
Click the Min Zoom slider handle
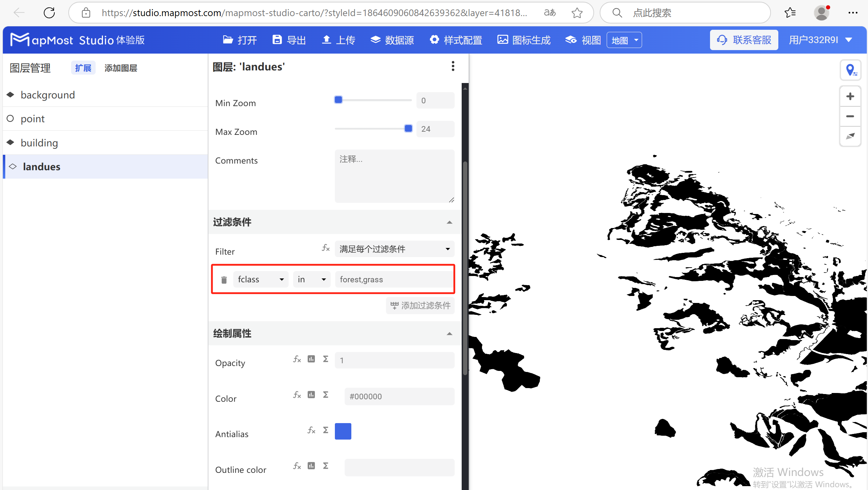[338, 99]
